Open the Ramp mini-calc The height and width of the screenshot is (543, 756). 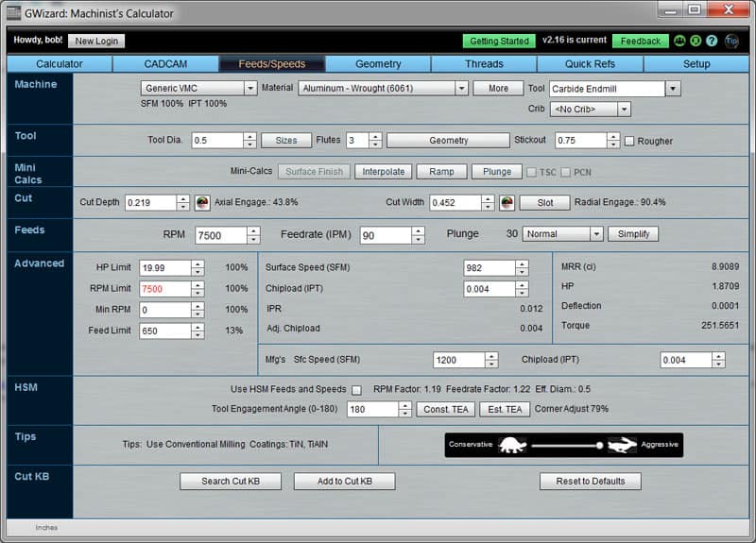coord(441,172)
